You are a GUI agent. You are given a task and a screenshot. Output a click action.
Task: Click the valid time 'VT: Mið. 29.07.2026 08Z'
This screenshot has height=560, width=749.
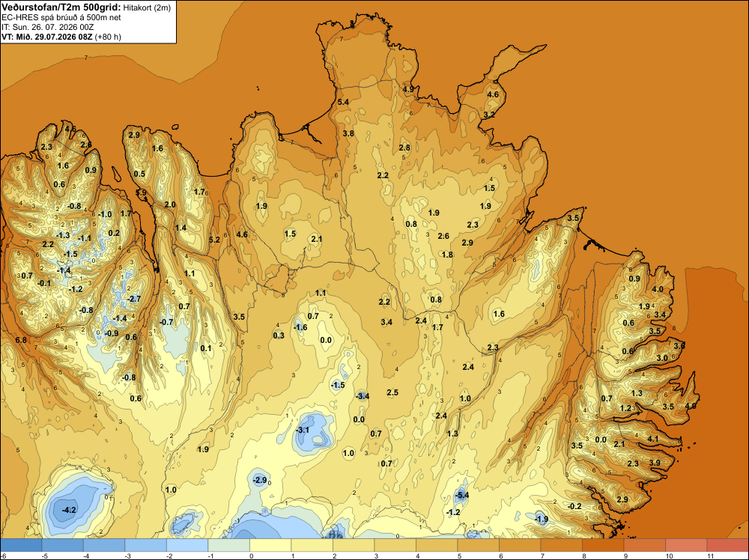pyautogui.click(x=46, y=37)
